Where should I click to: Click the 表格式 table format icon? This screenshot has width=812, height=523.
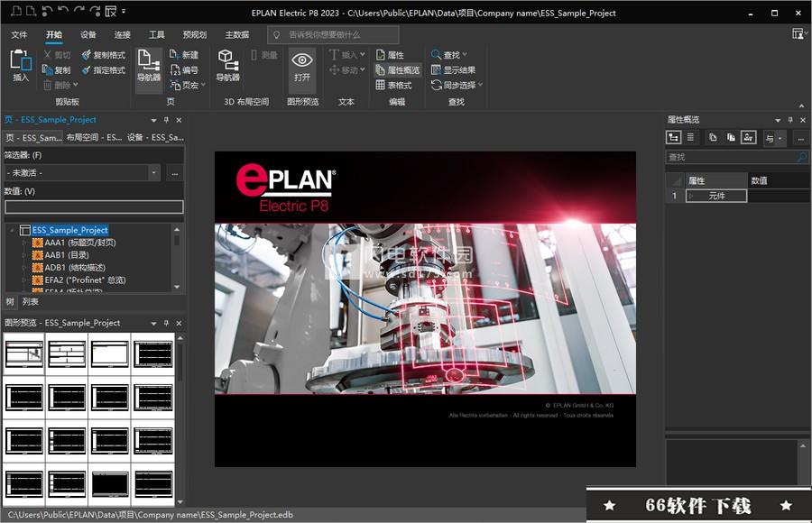tap(381, 85)
